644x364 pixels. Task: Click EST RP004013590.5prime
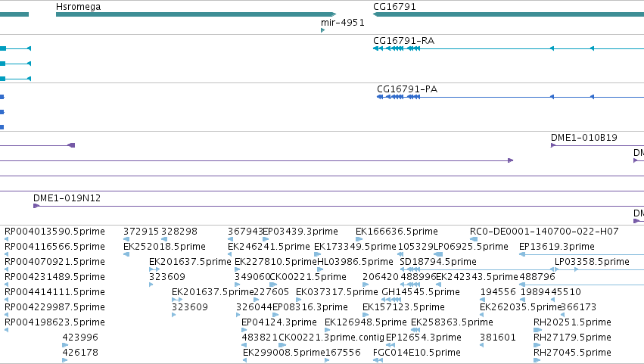coord(54,232)
